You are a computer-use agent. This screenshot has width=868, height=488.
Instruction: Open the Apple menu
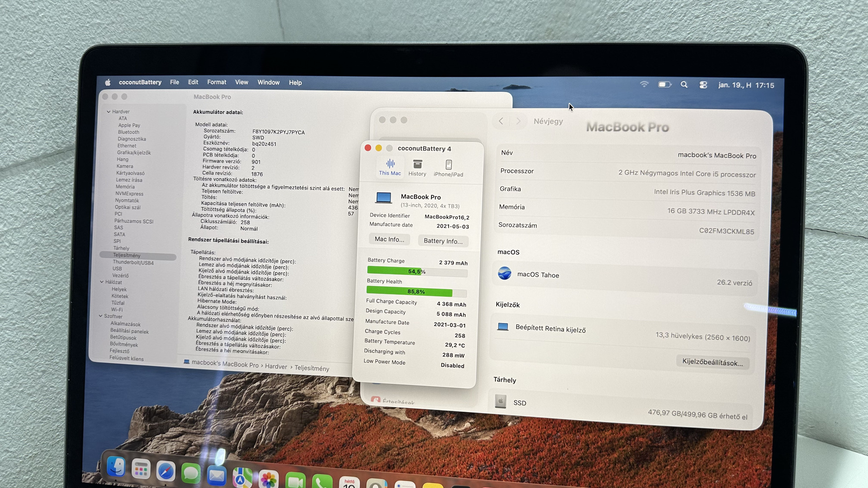point(107,82)
